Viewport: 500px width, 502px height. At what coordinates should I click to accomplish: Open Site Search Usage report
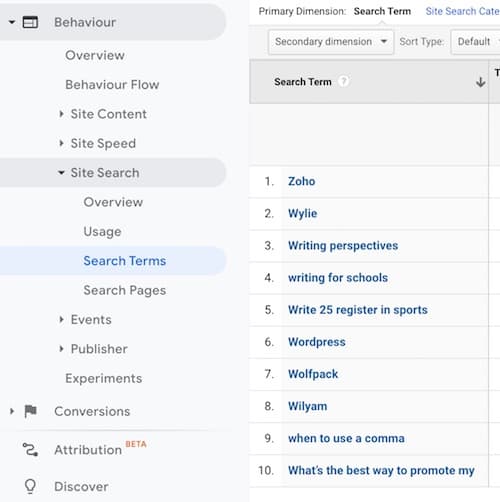point(102,232)
